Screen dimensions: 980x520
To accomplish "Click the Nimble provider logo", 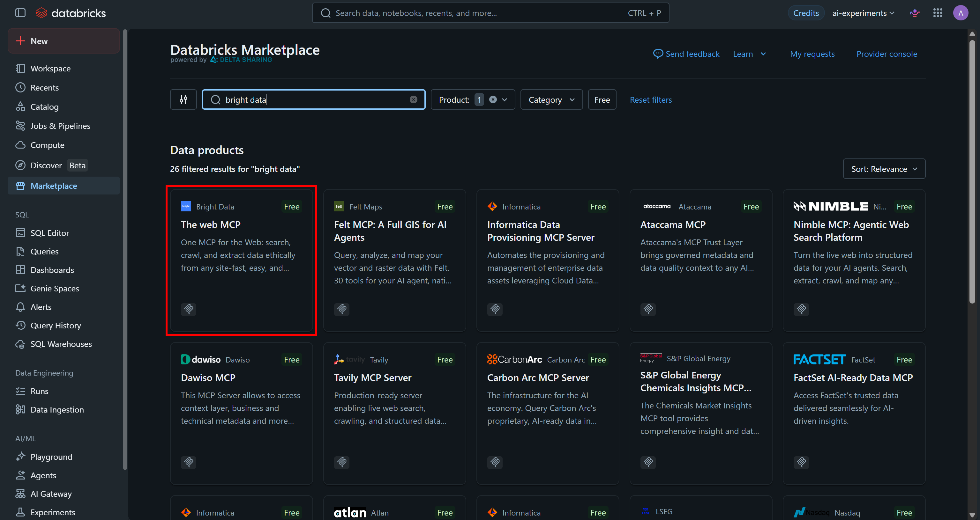I will point(831,206).
